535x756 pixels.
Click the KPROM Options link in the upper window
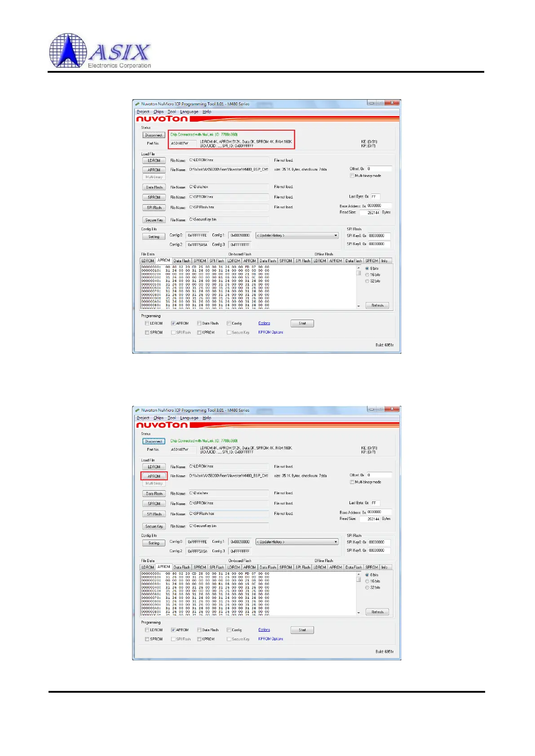[x=271, y=333]
